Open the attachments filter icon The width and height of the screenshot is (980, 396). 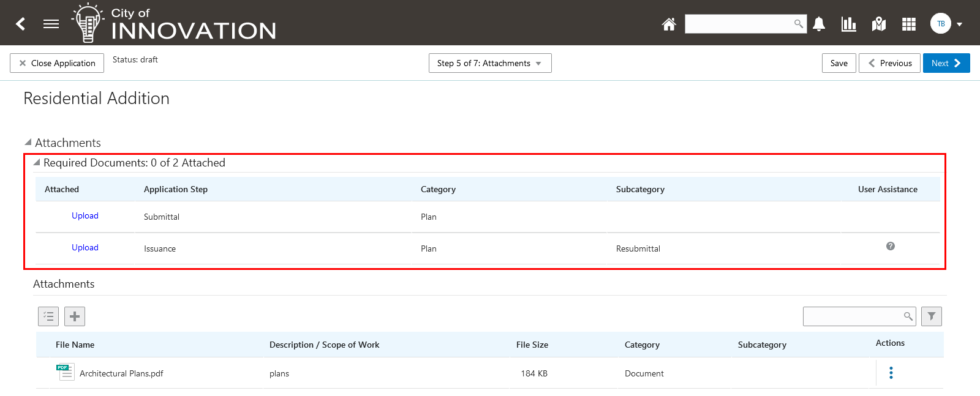click(x=932, y=316)
